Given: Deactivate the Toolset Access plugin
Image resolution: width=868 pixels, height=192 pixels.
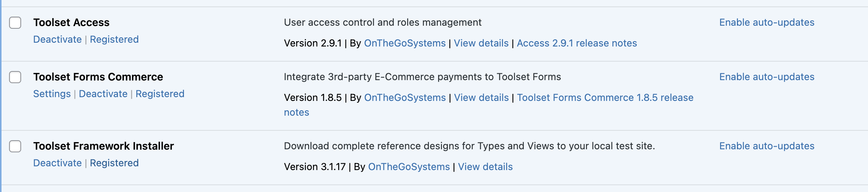Looking at the screenshot, I should click(x=57, y=39).
